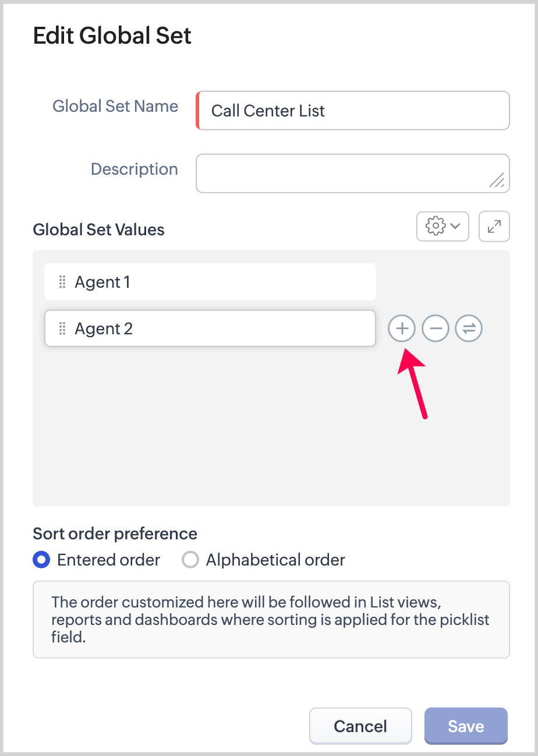Click the Agent 2 value field
Screen dimensions: 538x756
[221, 329]
